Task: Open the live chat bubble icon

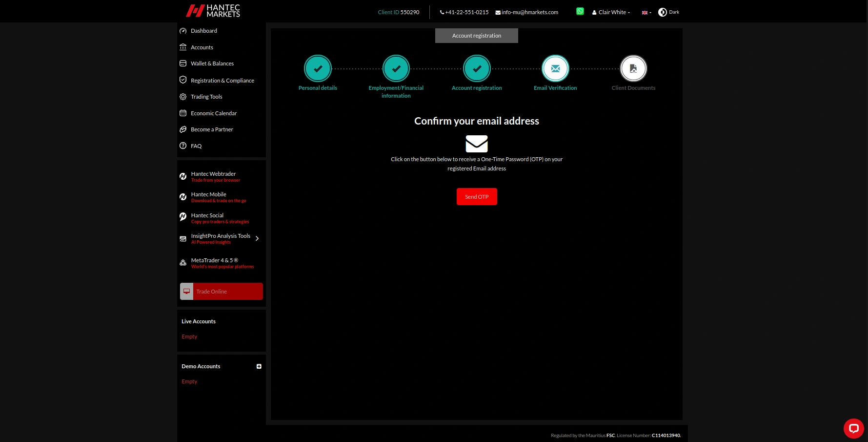Action: 853,429
